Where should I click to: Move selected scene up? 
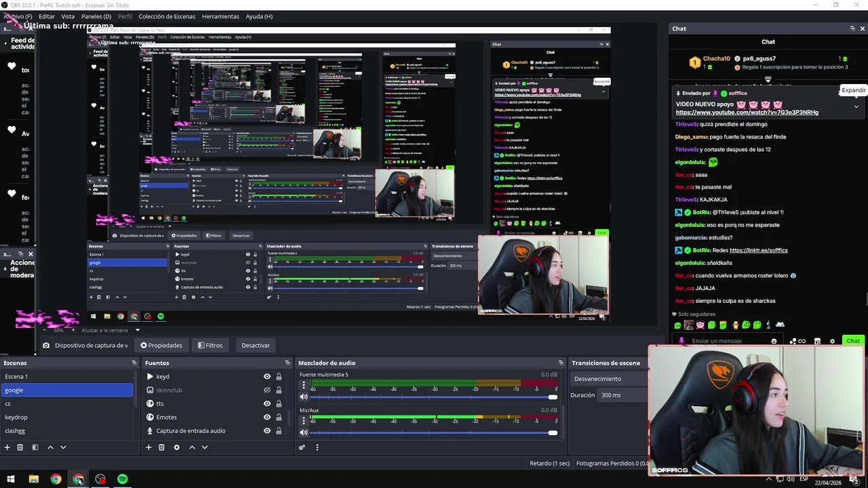tap(50, 447)
